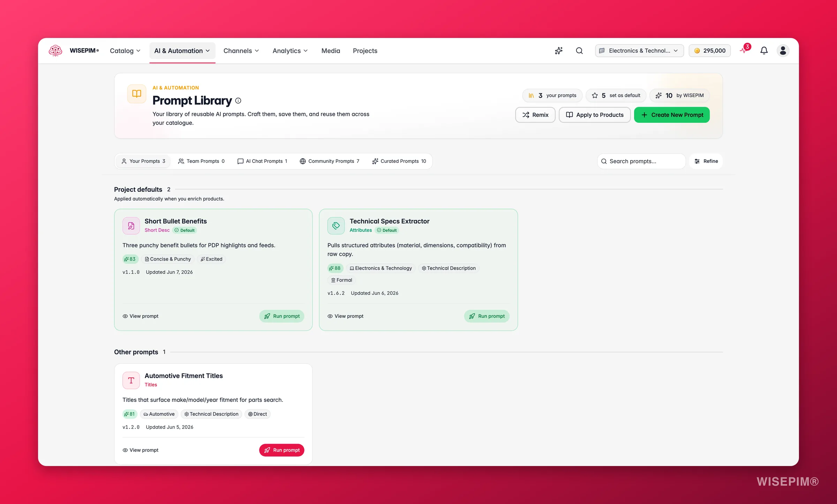Run the Automotive Fitment Titles prompt
Screen dimensions: 837x504
tap(282, 450)
